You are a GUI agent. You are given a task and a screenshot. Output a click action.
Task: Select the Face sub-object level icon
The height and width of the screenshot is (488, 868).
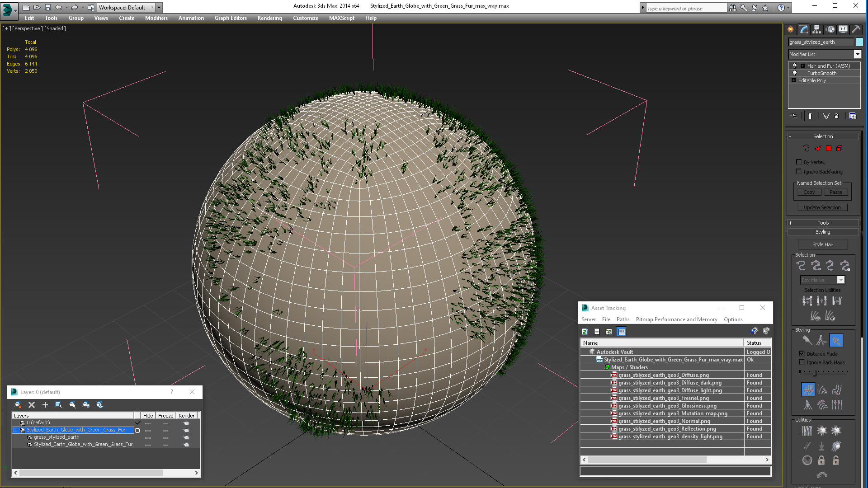[x=818, y=148]
